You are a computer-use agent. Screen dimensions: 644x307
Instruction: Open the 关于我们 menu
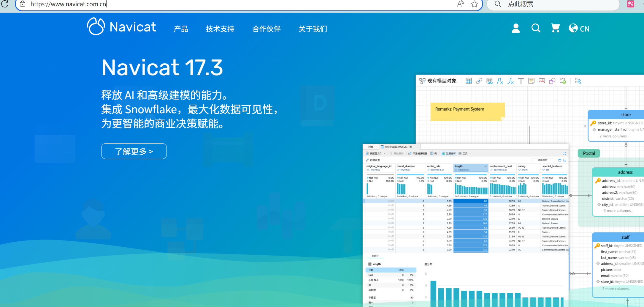coord(313,29)
